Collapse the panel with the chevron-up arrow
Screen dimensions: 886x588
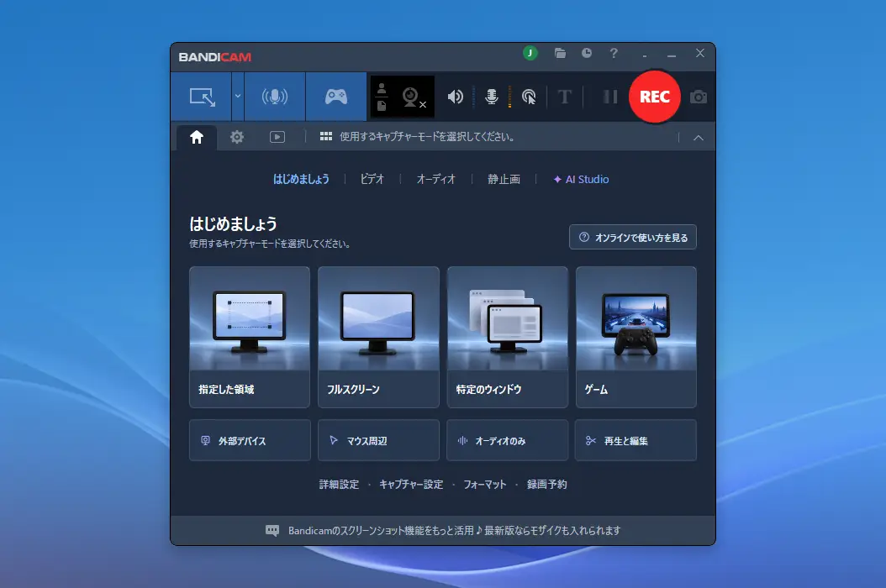pyautogui.click(x=699, y=138)
